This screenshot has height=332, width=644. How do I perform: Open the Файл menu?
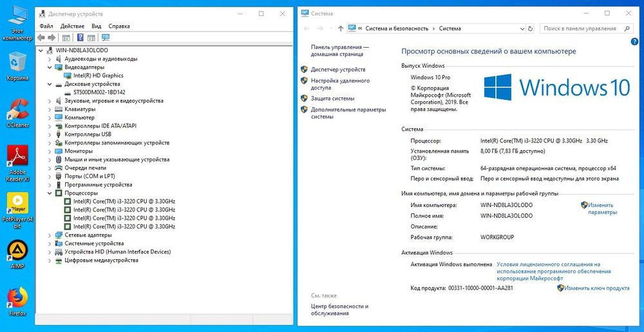[46, 26]
